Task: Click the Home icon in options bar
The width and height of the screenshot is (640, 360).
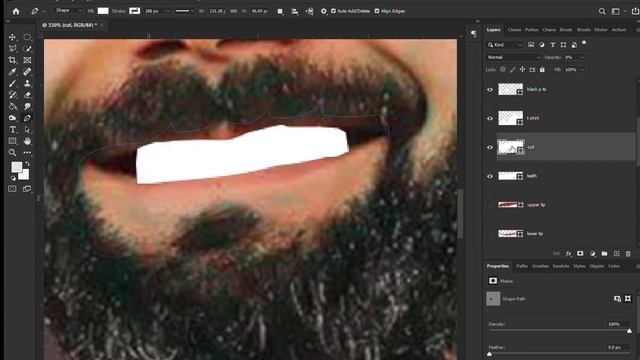Action: (16, 11)
